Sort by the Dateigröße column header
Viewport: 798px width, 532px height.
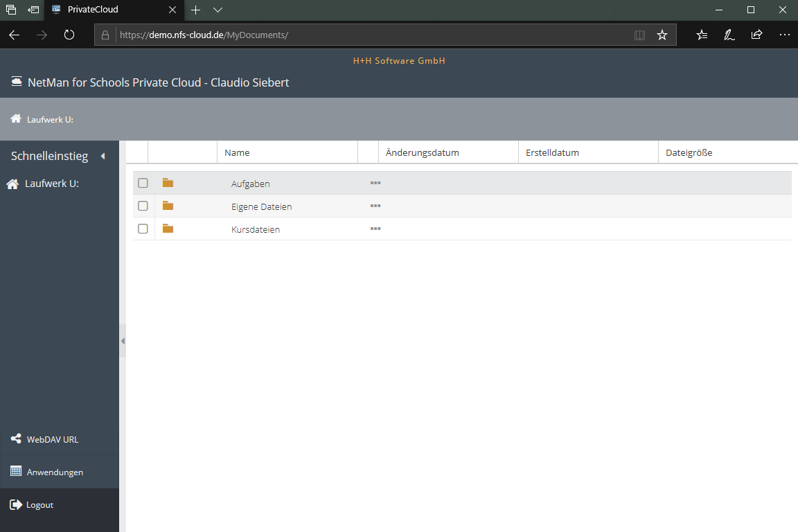[x=728, y=152]
